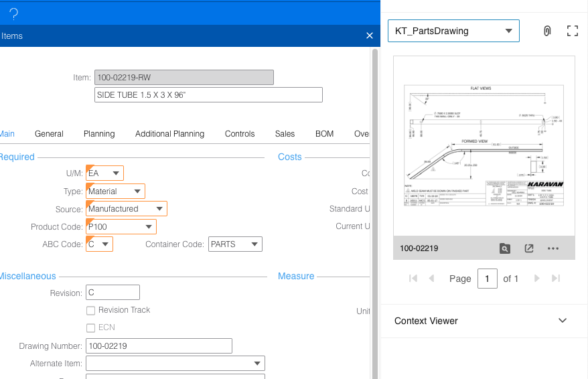Click the Drawing Number input field

click(x=159, y=346)
